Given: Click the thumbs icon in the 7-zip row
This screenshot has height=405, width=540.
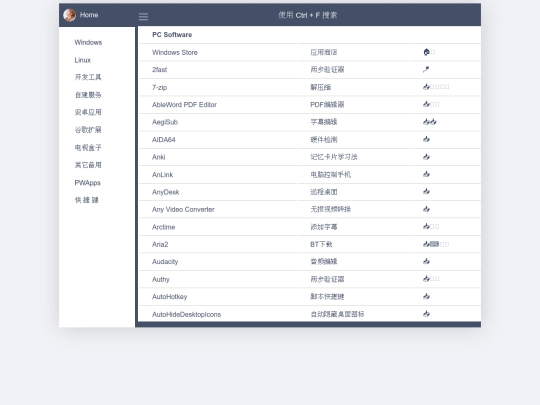Looking at the screenshot, I should click(x=426, y=87).
